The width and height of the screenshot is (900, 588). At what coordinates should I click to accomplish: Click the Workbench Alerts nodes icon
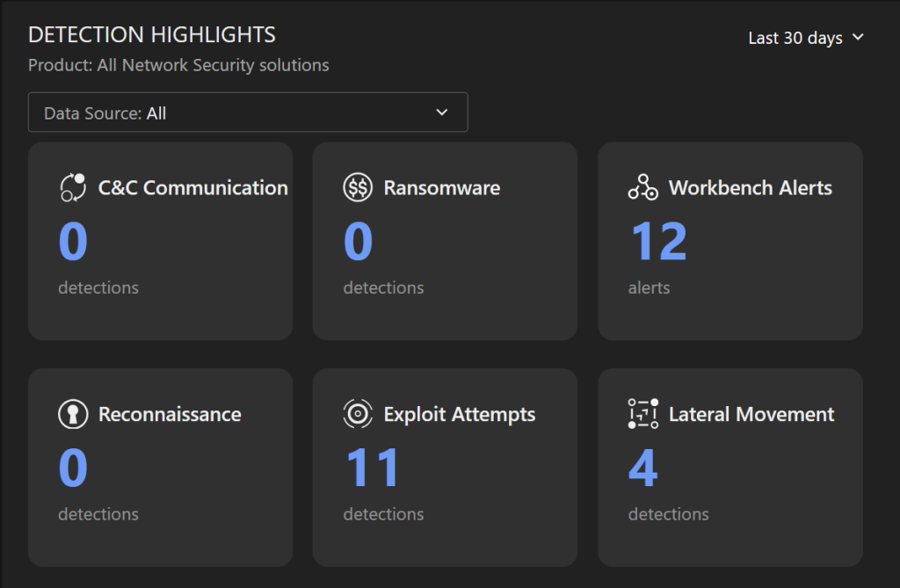[x=642, y=187]
